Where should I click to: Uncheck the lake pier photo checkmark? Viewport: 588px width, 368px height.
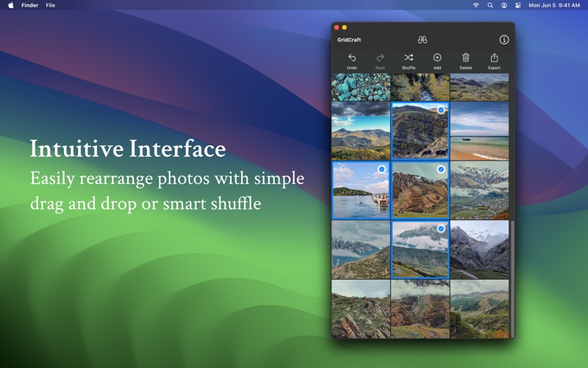(x=381, y=169)
